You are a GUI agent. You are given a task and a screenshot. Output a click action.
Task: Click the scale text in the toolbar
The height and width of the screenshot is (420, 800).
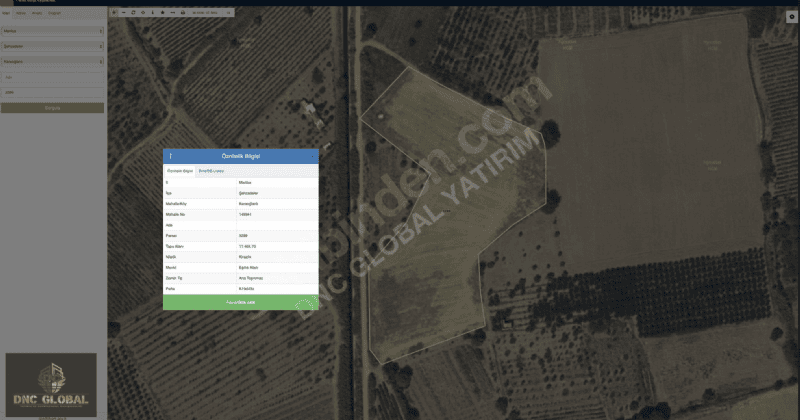coord(206,12)
